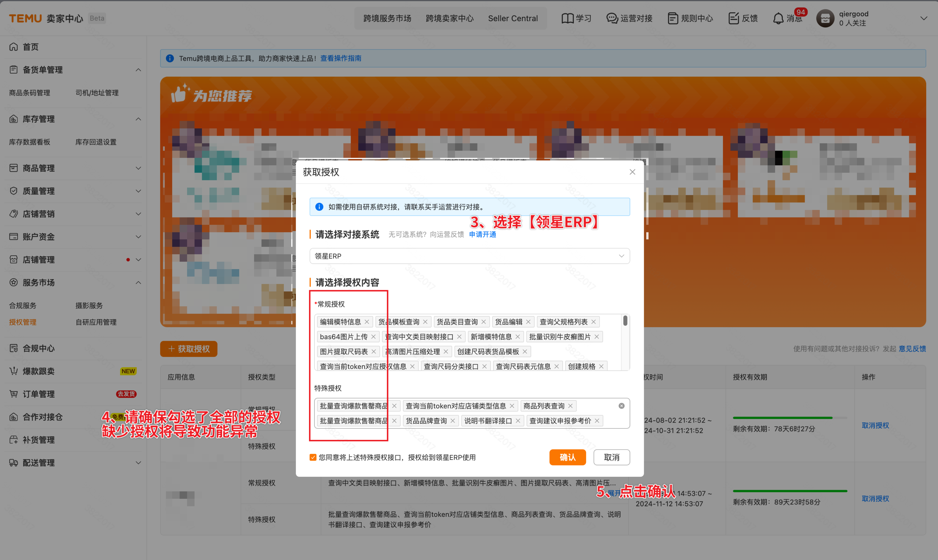This screenshot has width=938, height=560.
Task: Open the 学习 book icon in header
Action: click(x=567, y=18)
